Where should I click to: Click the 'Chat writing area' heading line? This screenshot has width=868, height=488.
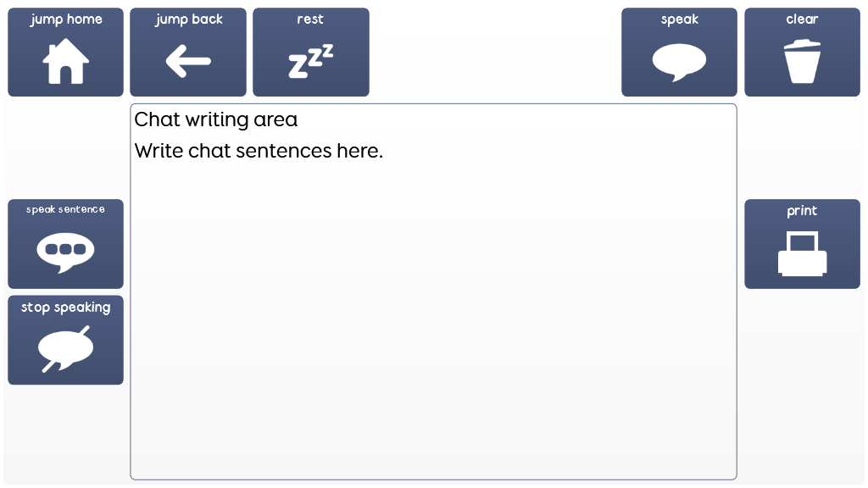pos(216,119)
